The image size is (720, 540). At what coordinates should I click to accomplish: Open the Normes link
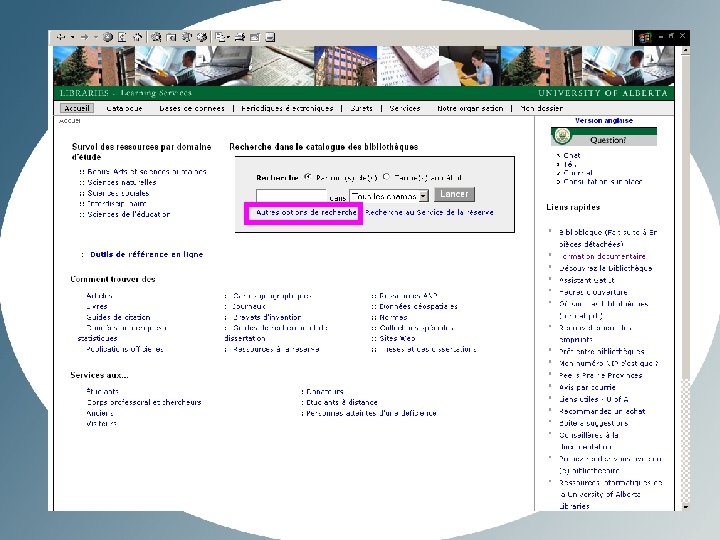(393, 317)
